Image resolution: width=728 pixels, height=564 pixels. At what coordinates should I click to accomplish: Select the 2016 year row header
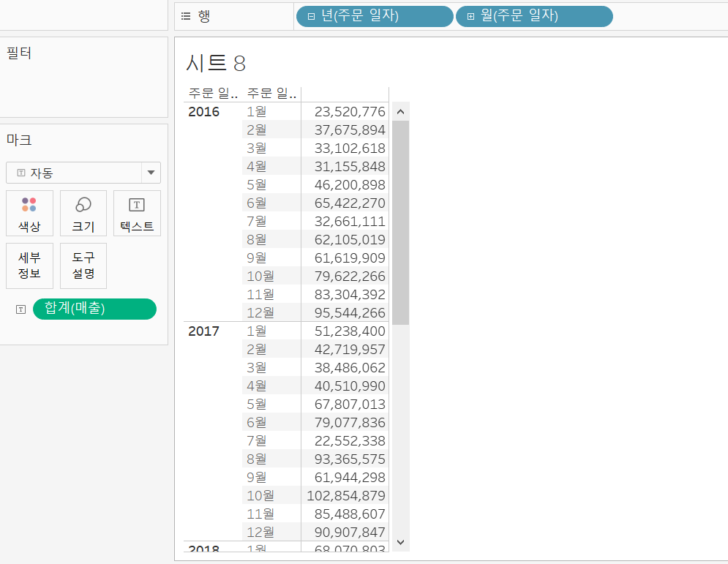point(204,112)
